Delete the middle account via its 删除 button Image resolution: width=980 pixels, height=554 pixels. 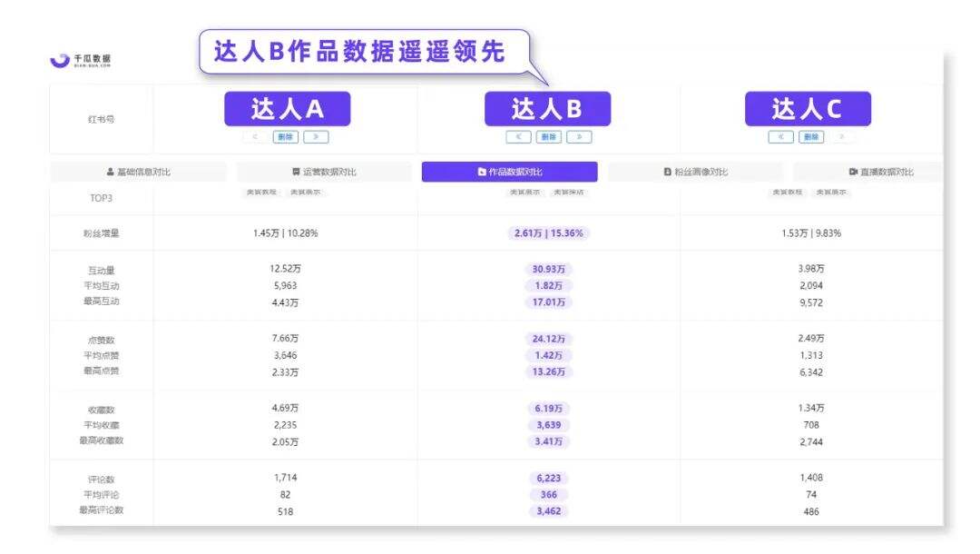click(549, 137)
